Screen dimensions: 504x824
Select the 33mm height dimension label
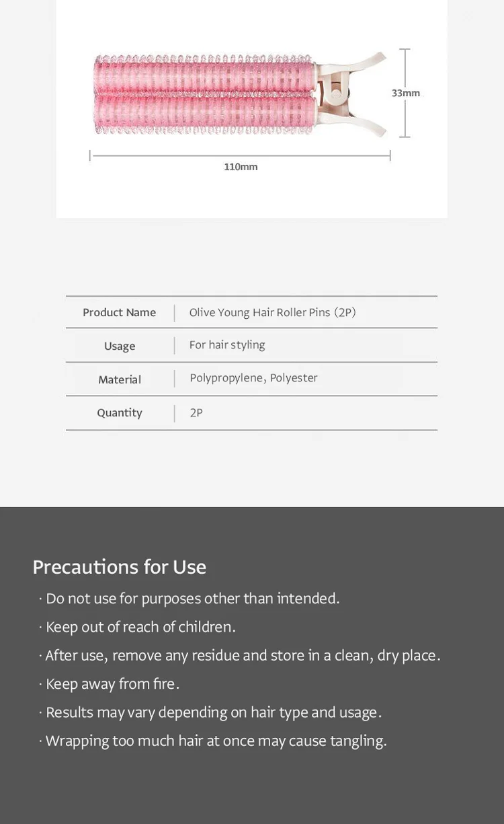tap(406, 93)
